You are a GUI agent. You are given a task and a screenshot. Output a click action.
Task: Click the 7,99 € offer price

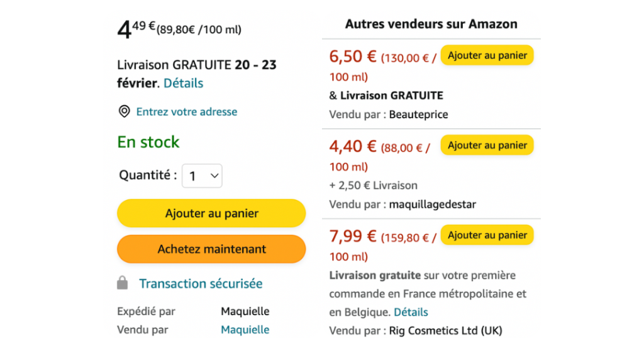[x=353, y=237]
